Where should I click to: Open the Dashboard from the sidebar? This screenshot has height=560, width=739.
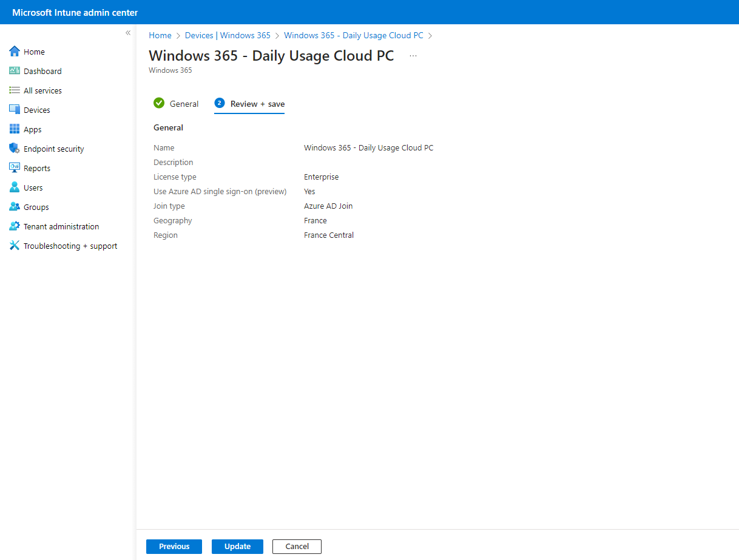pos(42,71)
